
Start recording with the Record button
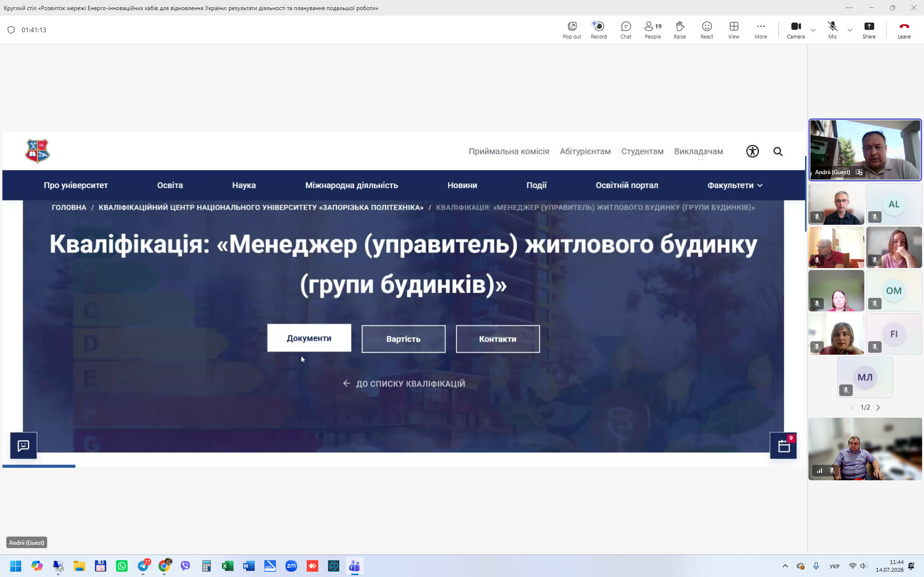point(599,30)
